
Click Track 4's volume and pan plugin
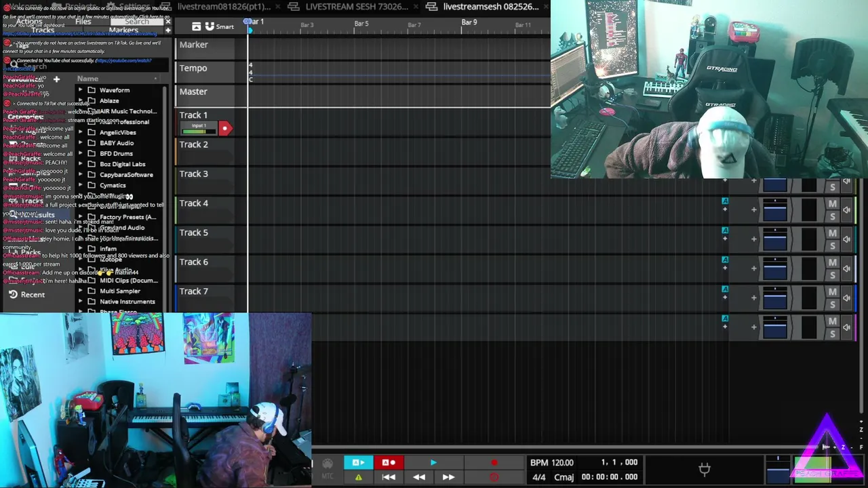point(775,210)
